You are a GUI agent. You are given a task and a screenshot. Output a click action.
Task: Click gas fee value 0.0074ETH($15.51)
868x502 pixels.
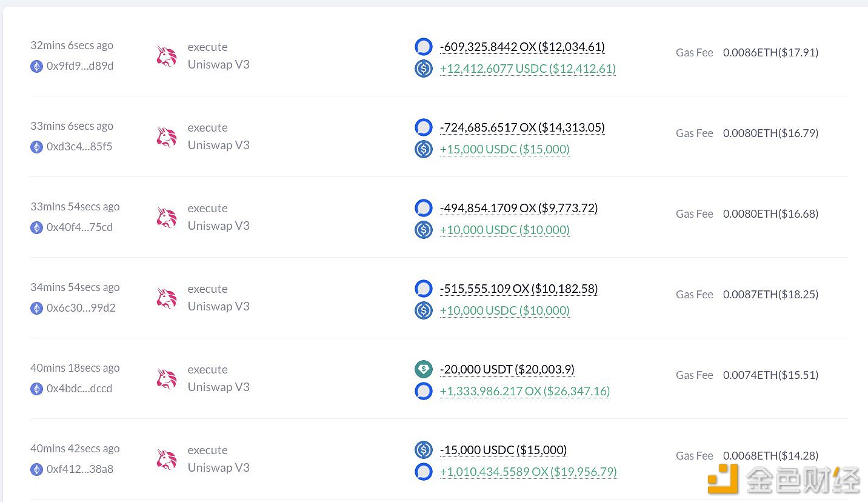[x=771, y=375]
